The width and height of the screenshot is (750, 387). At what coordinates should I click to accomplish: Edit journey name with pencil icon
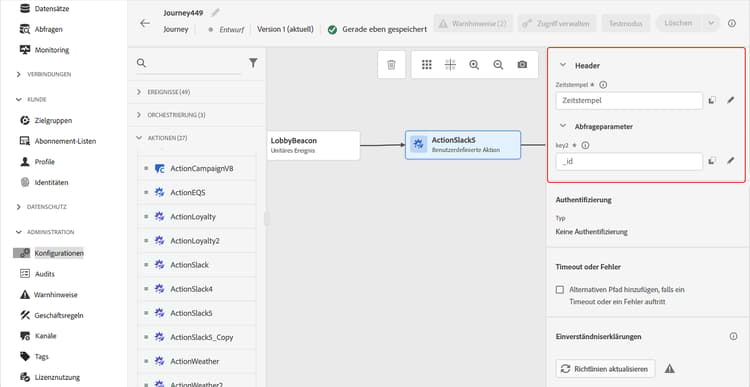[216, 12]
